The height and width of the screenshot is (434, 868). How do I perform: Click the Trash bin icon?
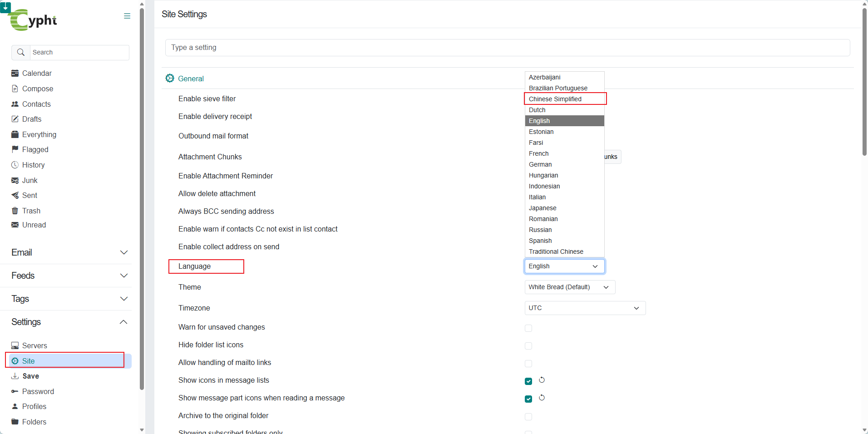coord(15,211)
